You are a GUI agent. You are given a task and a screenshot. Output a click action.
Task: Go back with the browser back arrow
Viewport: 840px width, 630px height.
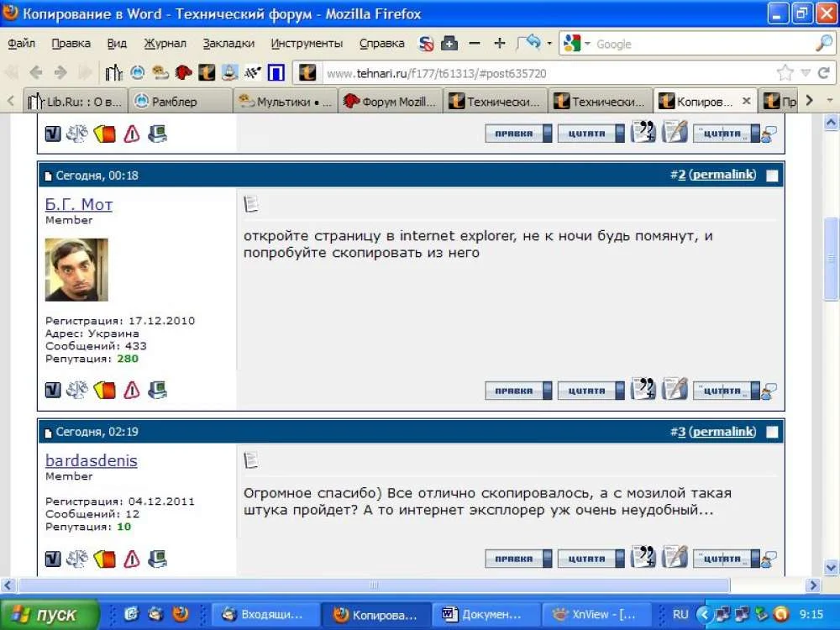tap(36, 72)
